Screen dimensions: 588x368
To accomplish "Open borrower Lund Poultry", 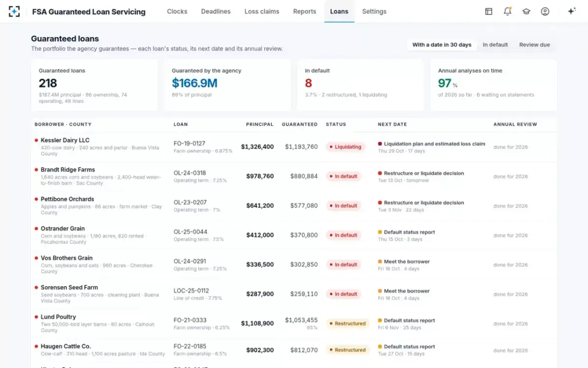I will pos(58,317).
